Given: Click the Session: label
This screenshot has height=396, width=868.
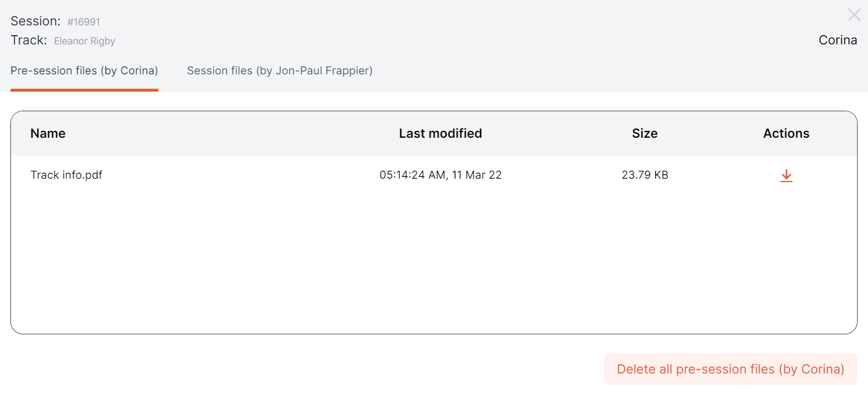Looking at the screenshot, I should (35, 21).
